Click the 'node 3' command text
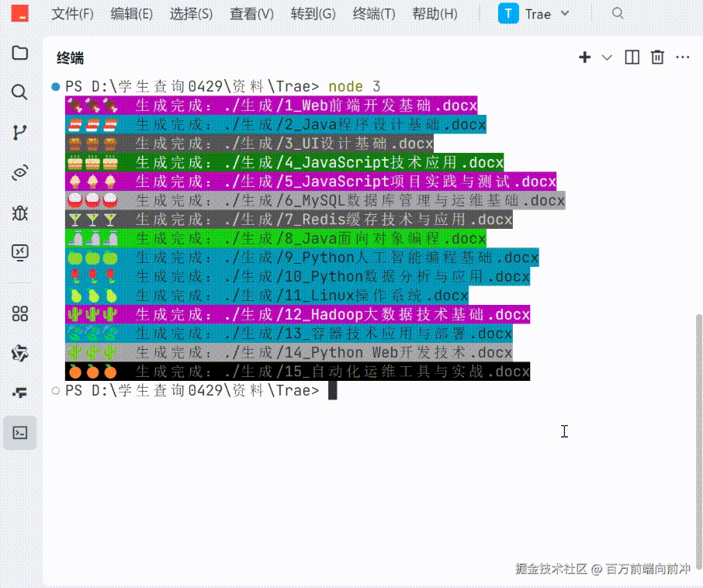This screenshot has height=588, width=703. click(x=354, y=86)
